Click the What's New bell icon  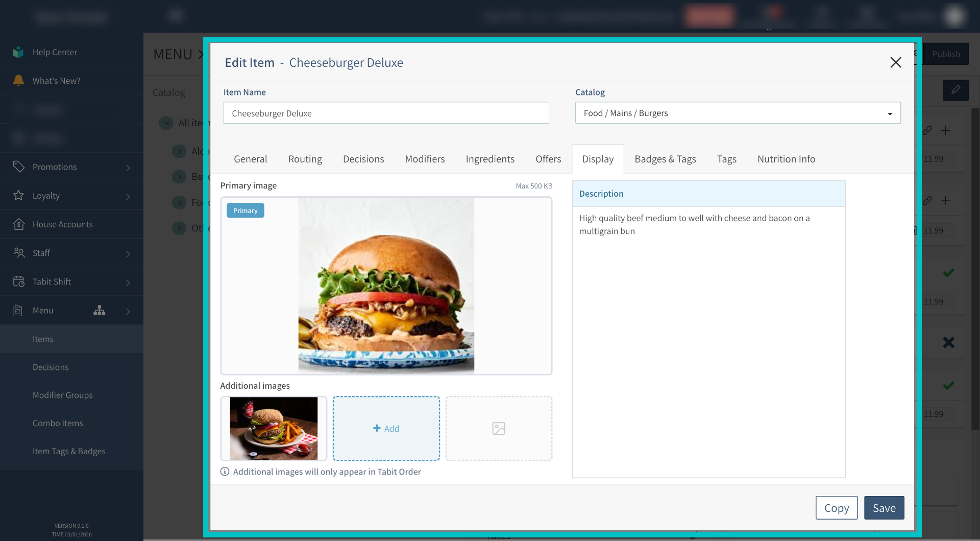click(18, 81)
